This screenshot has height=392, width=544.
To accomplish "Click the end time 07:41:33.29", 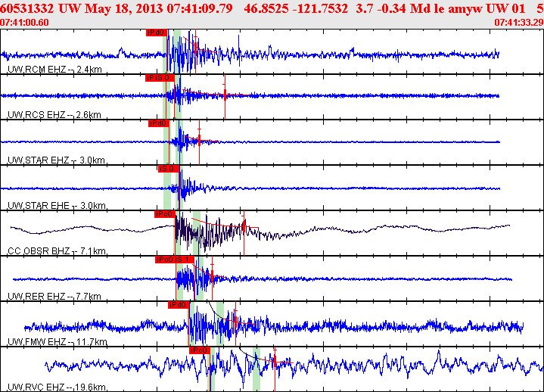I will (519, 23).
